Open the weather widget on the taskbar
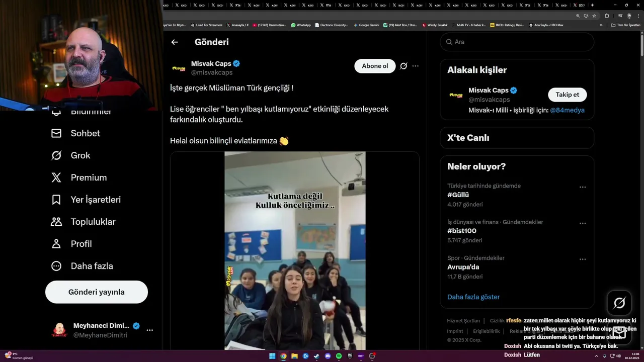 point(19,356)
